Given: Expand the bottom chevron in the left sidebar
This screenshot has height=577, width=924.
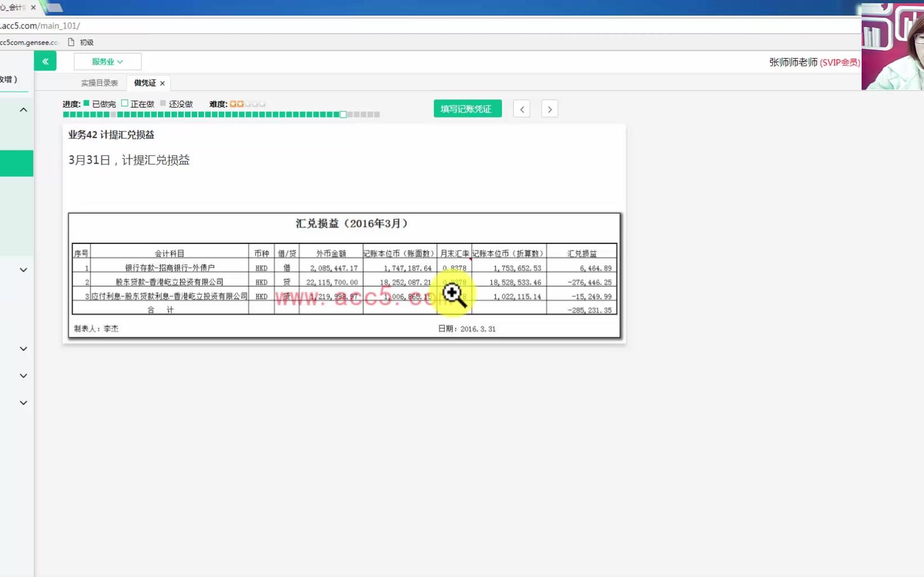Looking at the screenshot, I should pyautogui.click(x=23, y=402).
